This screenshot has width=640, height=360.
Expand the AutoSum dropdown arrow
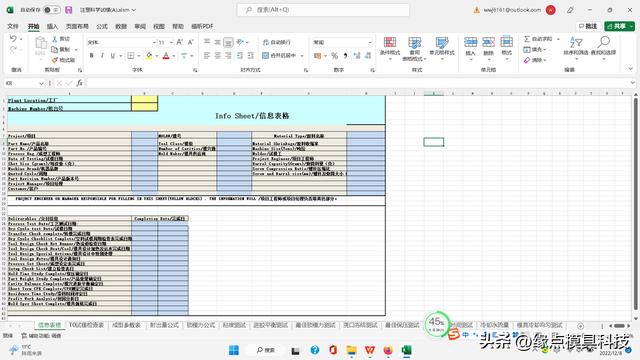[558, 39]
